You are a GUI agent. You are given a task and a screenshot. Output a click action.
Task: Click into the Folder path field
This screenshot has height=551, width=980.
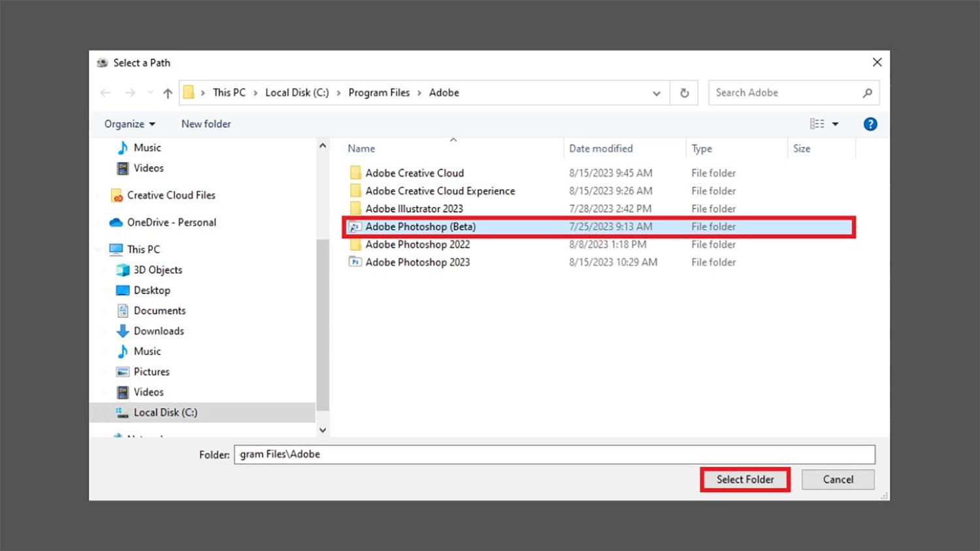(554, 454)
